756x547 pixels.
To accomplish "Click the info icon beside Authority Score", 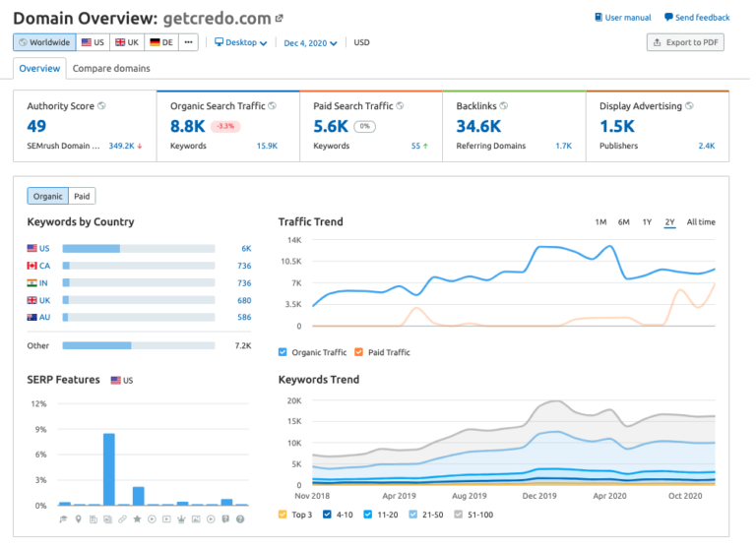I will pyautogui.click(x=101, y=105).
